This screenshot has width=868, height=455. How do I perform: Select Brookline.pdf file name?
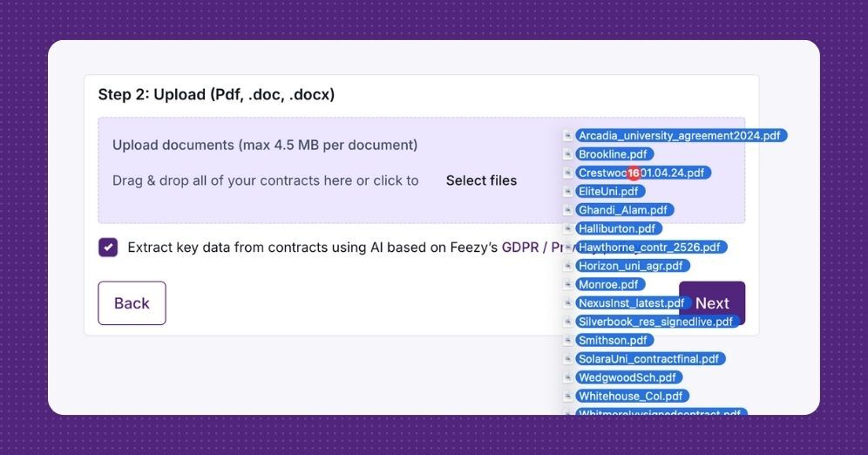[614, 154]
